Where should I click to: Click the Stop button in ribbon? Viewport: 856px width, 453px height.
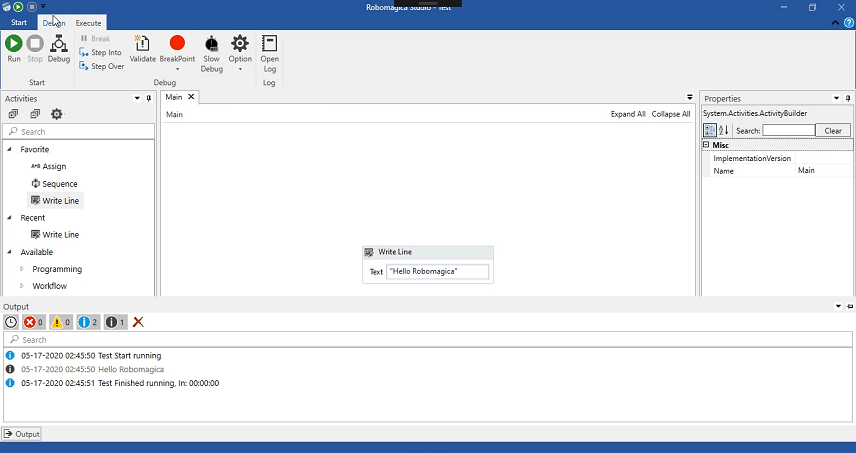(35, 49)
